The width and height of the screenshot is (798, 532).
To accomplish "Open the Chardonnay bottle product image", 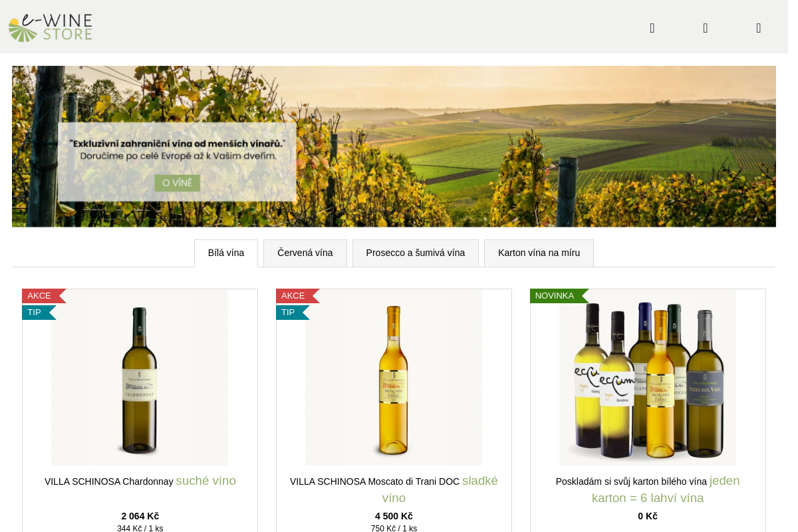I will pyautogui.click(x=140, y=377).
